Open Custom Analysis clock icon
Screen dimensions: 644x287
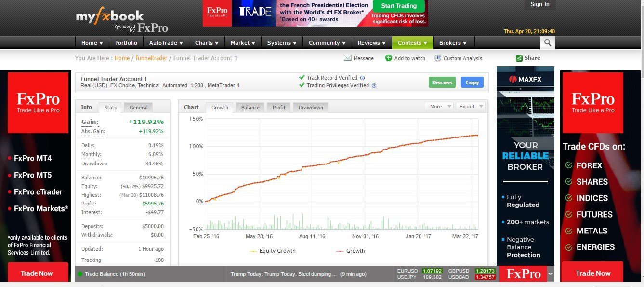tap(438, 58)
